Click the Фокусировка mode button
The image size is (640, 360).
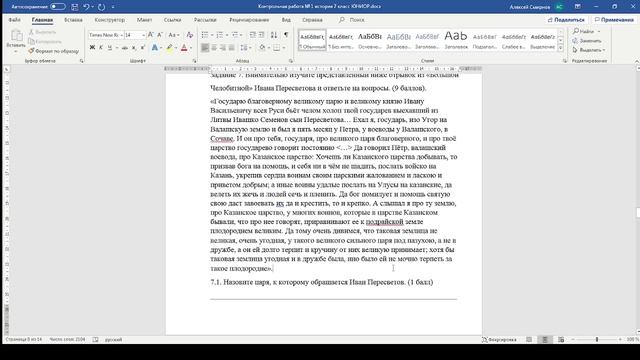pos(499,340)
